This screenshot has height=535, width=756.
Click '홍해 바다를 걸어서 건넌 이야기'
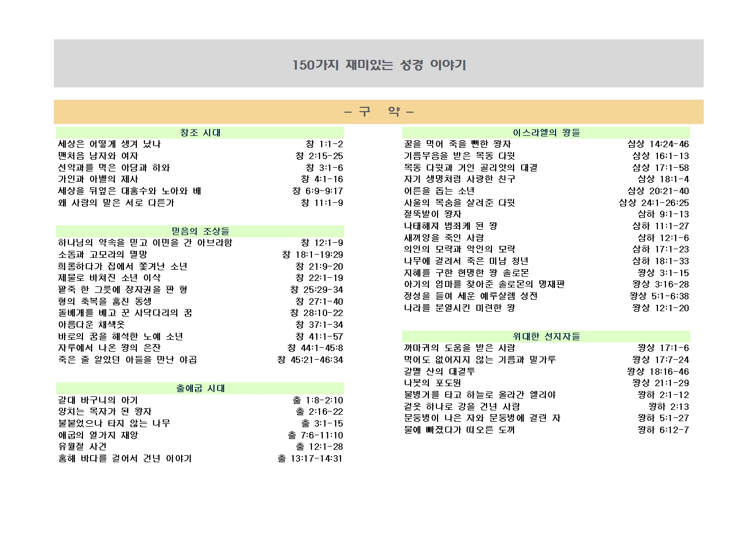pyautogui.click(x=125, y=458)
